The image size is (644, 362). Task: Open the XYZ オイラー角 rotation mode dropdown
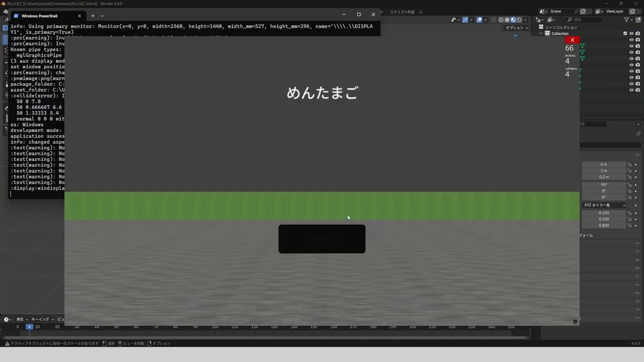tap(604, 205)
